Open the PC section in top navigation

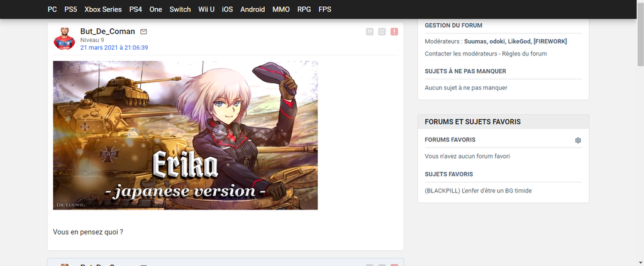[52, 9]
